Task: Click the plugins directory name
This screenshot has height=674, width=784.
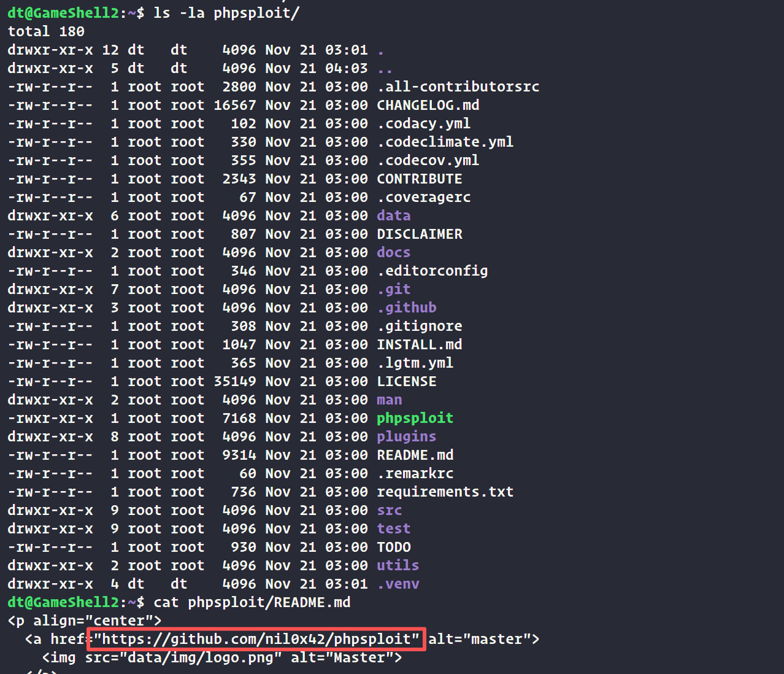Action: click(406, 437)
